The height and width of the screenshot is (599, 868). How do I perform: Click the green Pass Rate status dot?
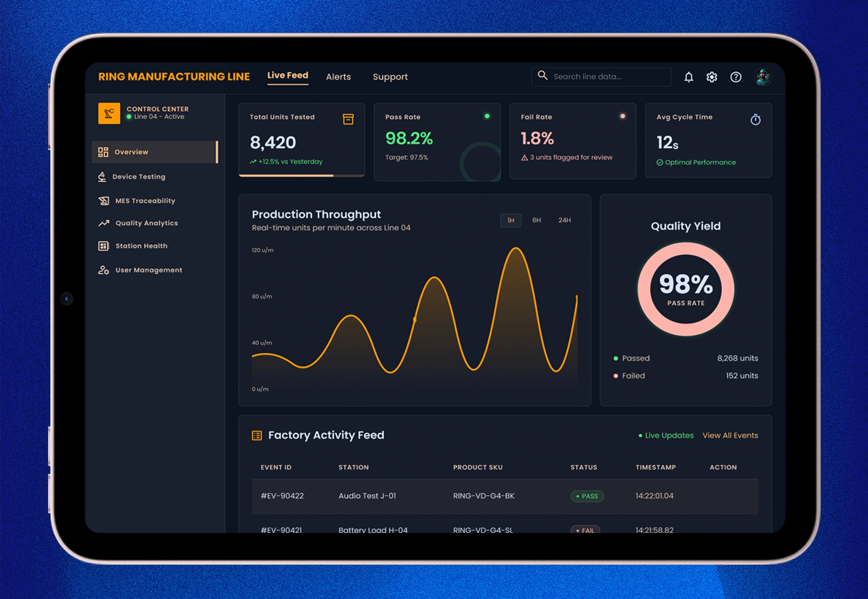pos(487,116)
